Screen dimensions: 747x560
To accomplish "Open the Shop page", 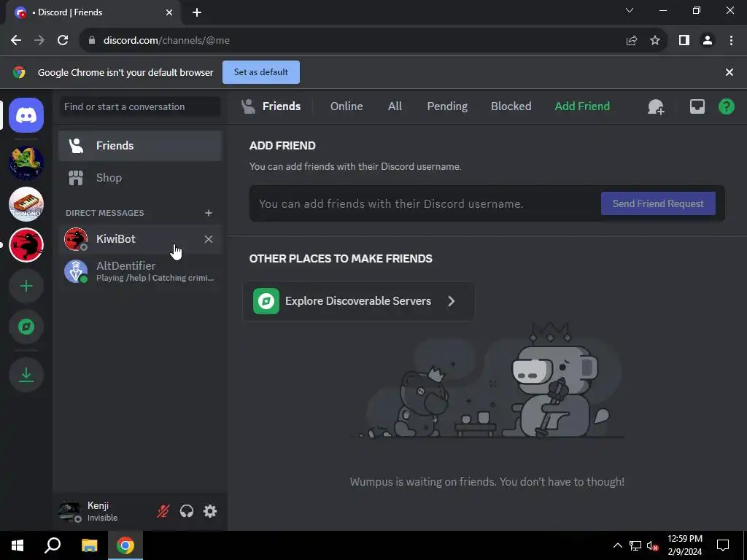I will click(140, 178).
